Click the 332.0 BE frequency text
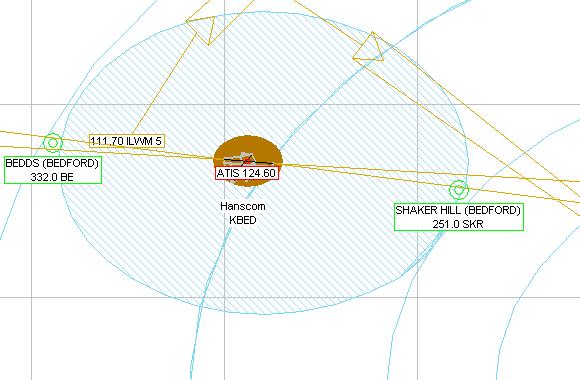The height and width of the screenshot is (380, 580). coord(52,177)
